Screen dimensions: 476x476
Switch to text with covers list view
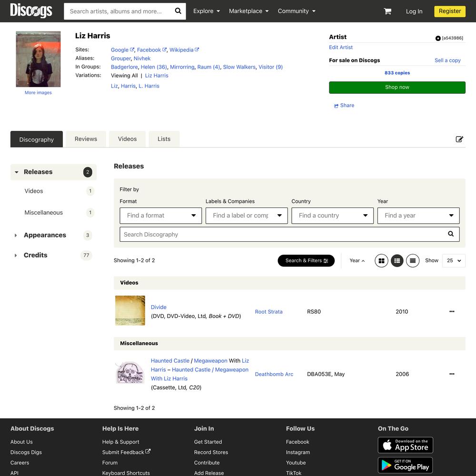[397, 260]
